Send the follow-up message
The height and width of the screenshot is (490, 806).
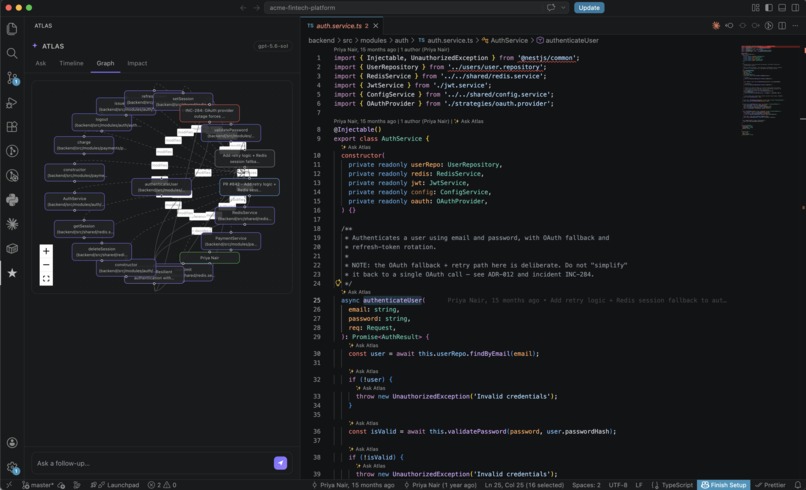click(x=280, y=463)
